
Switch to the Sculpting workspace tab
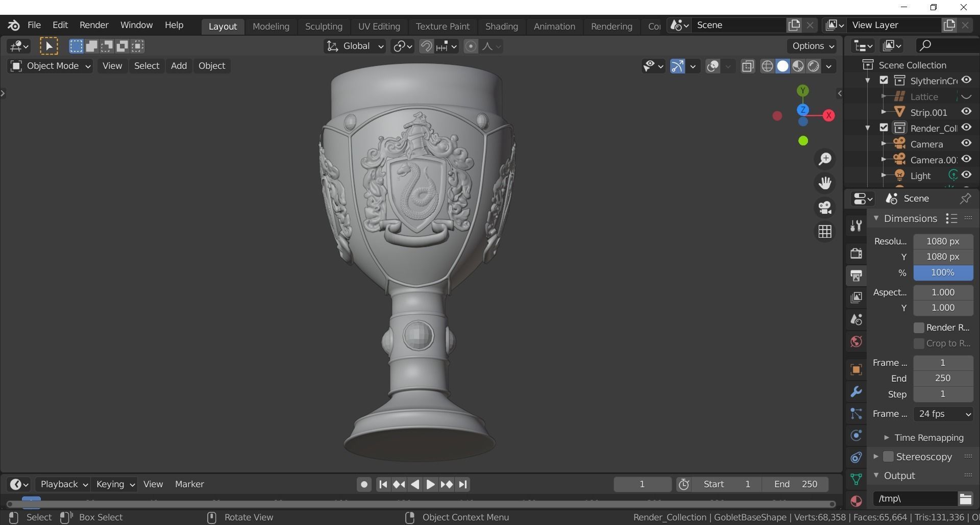324,27
